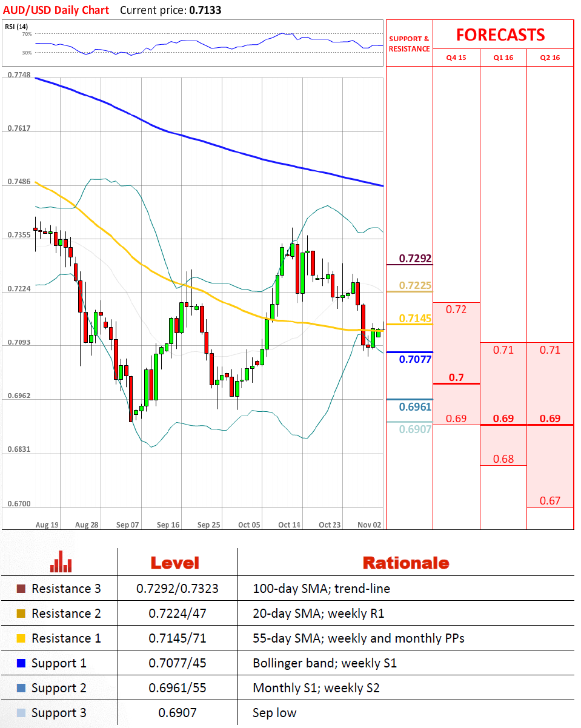Click the 0.7617 price axis label
Screen dimensions: 581x728
click(x=19, y=128)
